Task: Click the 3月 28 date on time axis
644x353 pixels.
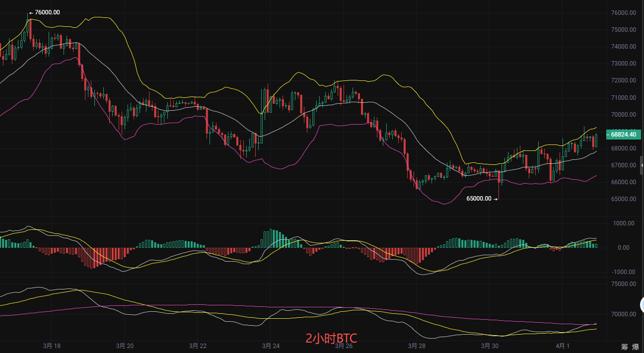Action: click(416, 346)
